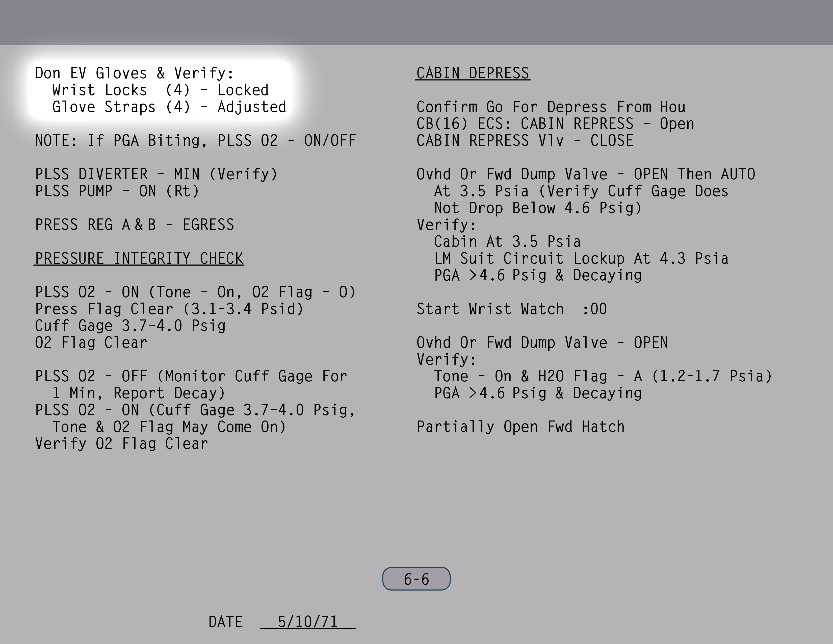
Task: Click CABIN REPRESS Vlv - CLOSE step
Action: pos(525,141)
